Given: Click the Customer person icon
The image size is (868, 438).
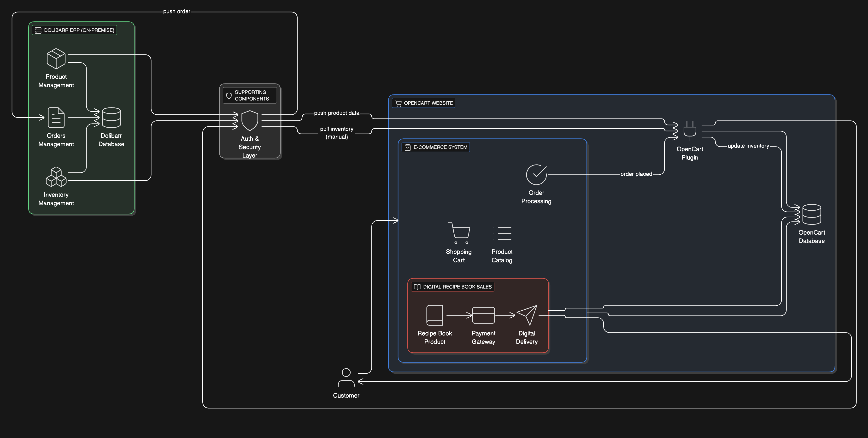Looking at the screenshot, I should (346, 377).
